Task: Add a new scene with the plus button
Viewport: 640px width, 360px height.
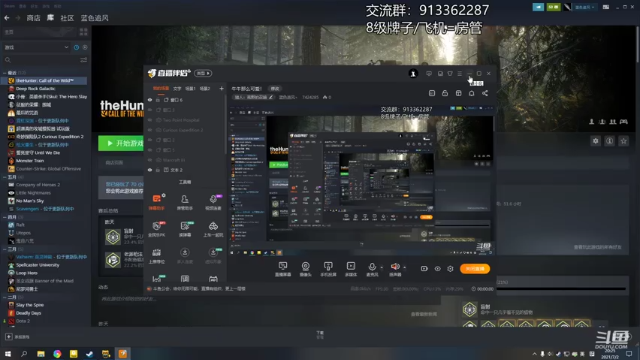Action: point(221,88)
